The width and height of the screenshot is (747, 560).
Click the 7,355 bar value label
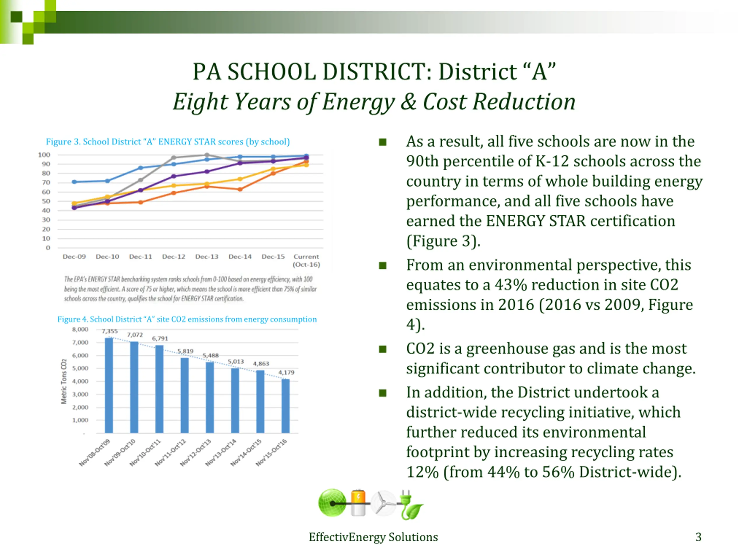(109, 331)
